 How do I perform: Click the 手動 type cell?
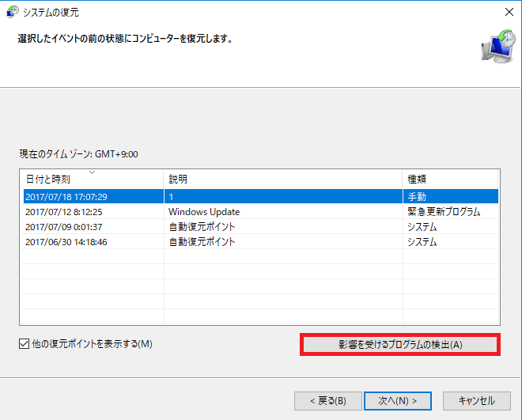(x=417, y=197)
